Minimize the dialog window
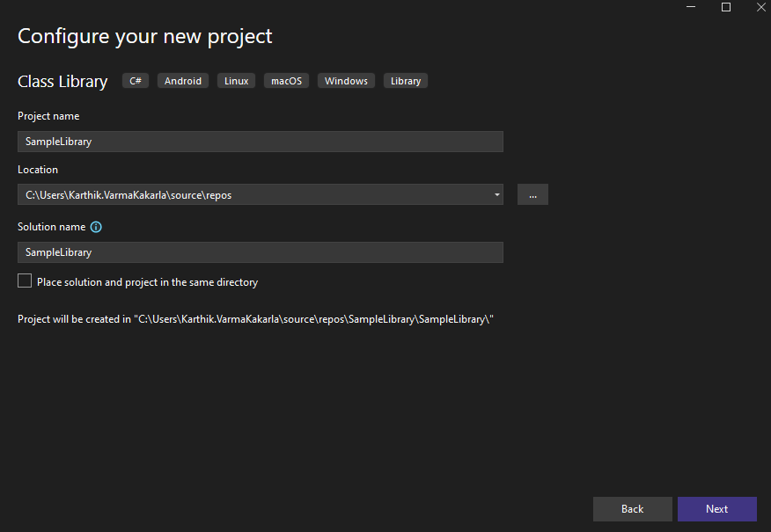 (x=691, y=7)
